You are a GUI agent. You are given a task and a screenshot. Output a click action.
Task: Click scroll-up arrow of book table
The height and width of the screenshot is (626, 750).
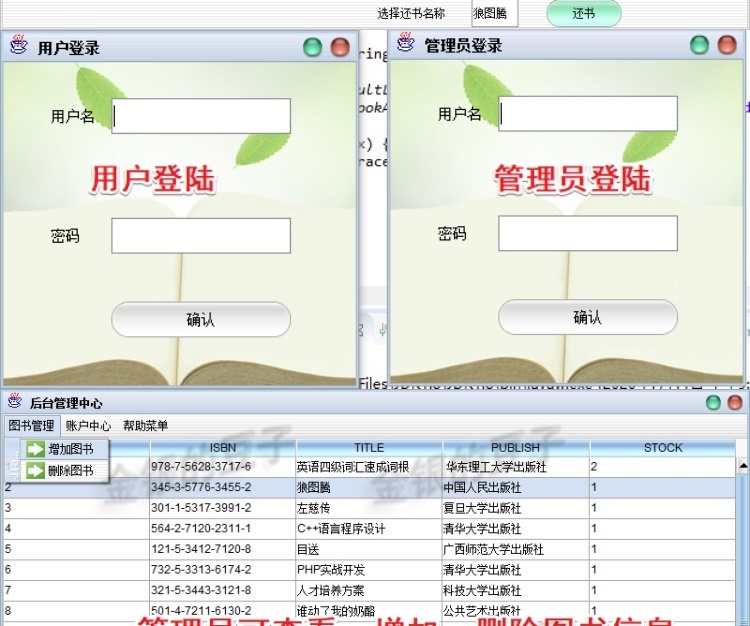[743, 464]
